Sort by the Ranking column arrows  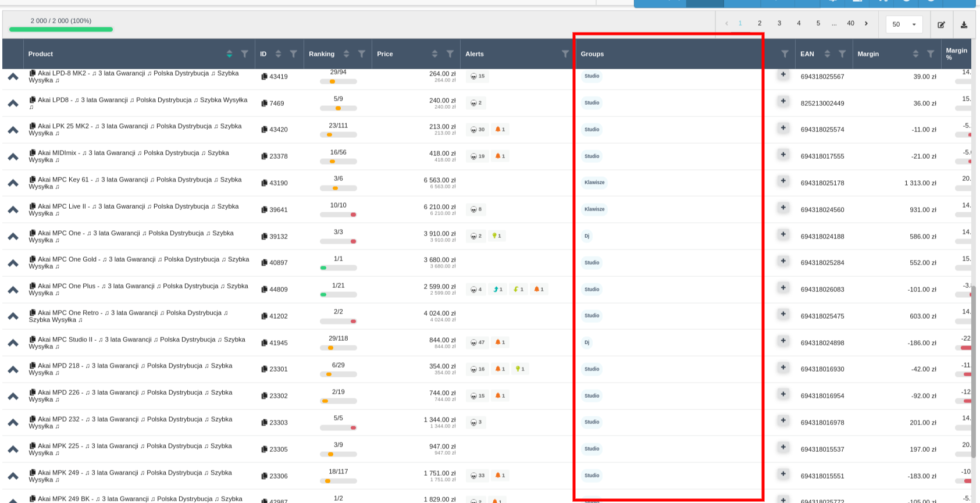click(346, 54)
